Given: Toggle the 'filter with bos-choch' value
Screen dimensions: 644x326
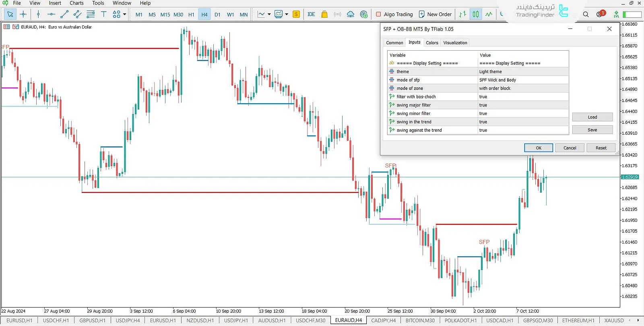Looking at the screenshot, I should [523, 97].
